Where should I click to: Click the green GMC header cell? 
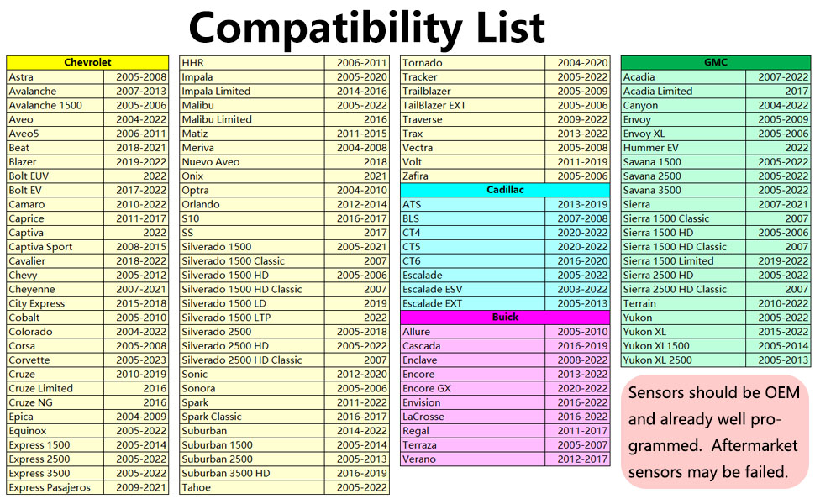coord(715,62)
